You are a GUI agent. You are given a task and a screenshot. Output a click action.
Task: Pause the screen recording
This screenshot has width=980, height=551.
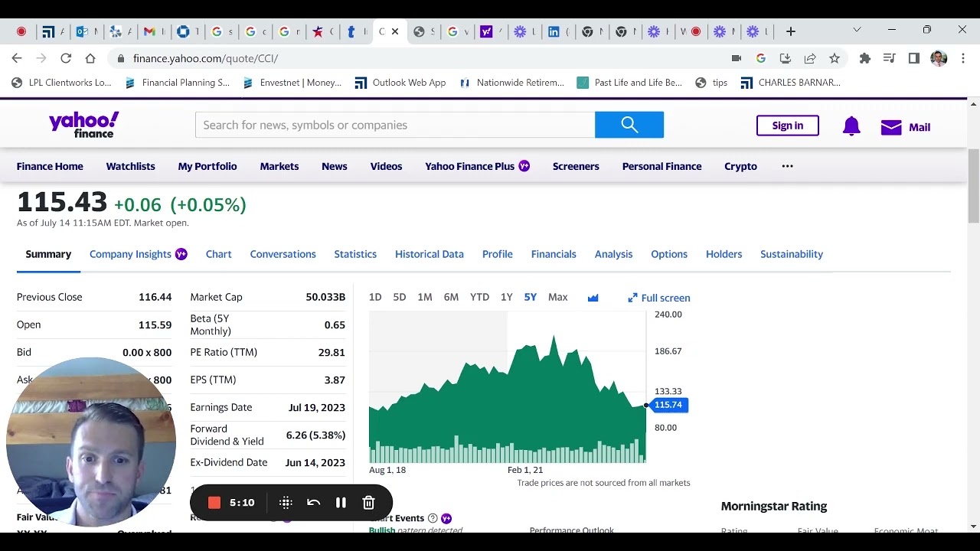341,503
